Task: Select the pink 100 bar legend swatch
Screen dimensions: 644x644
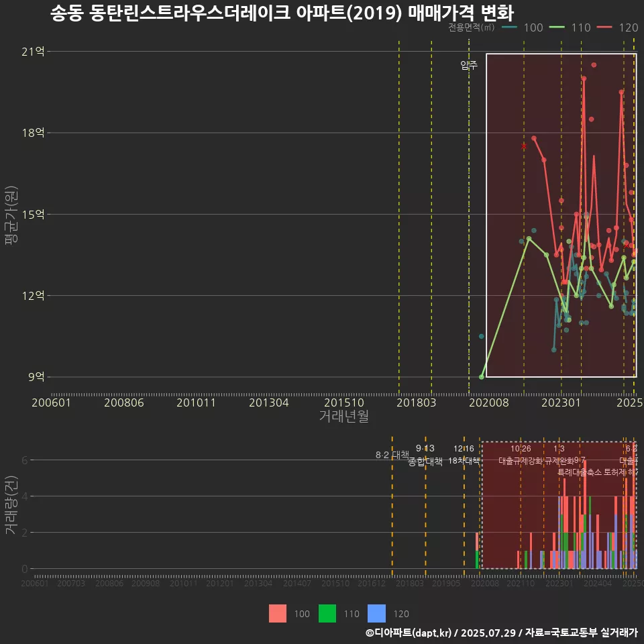Action: coord(278,614)
